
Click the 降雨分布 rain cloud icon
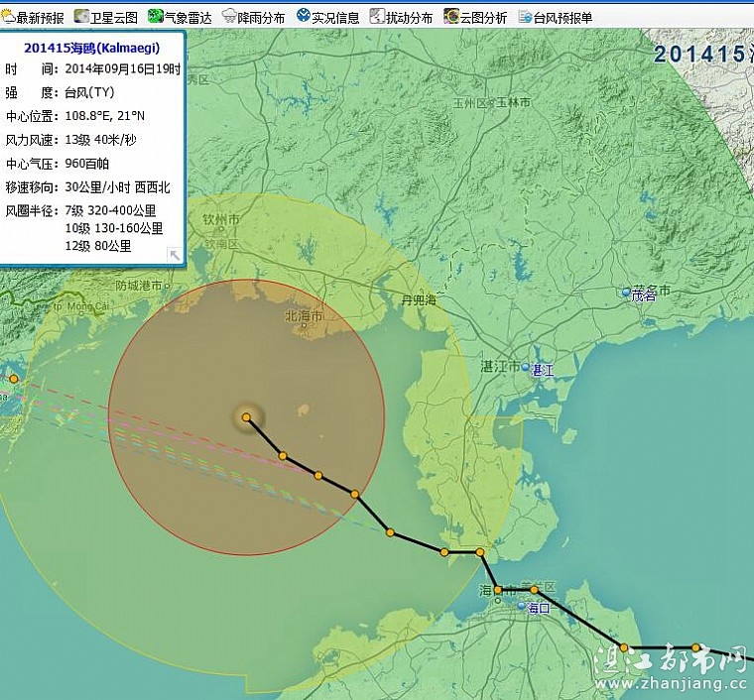pos(229,17)
